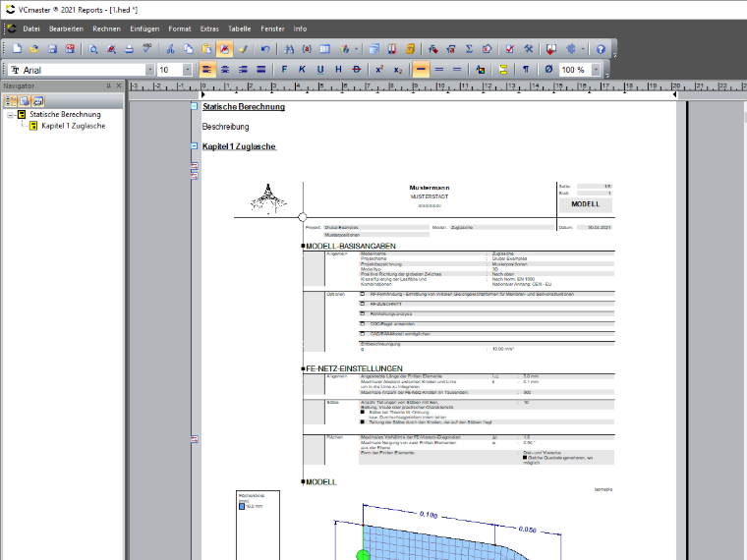Toggle paragraph marks pilcrow button

click(x=526, y=70)
